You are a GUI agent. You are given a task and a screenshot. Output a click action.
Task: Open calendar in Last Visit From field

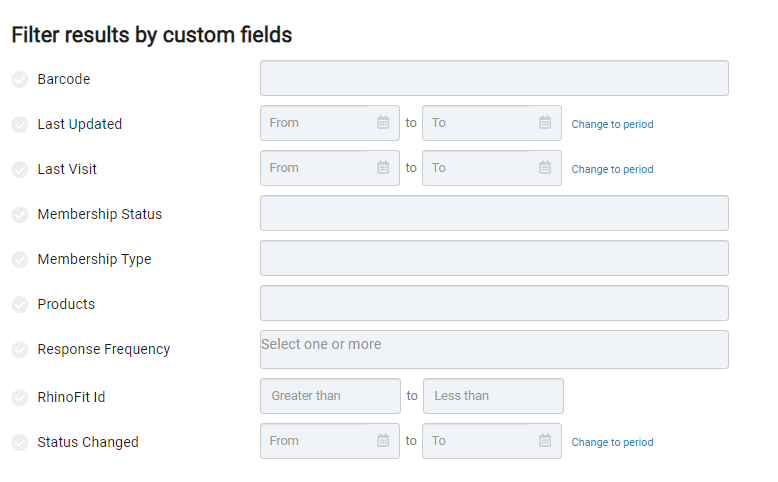click(x=383, y=168)
